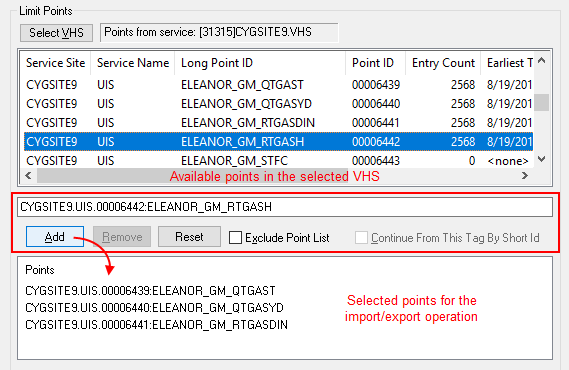Enable the Exclude Point List checkbox

(235, 238)
